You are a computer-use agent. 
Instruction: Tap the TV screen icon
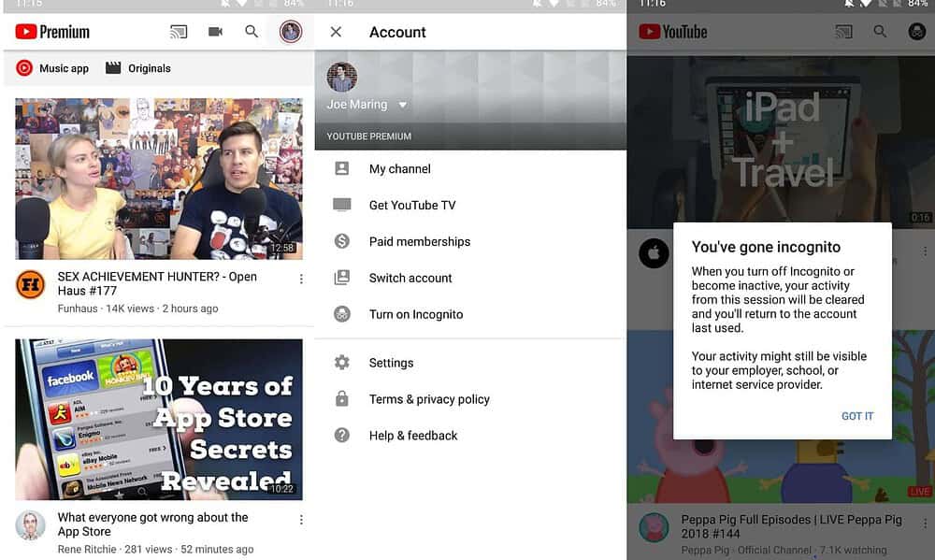tap(341, 205)
